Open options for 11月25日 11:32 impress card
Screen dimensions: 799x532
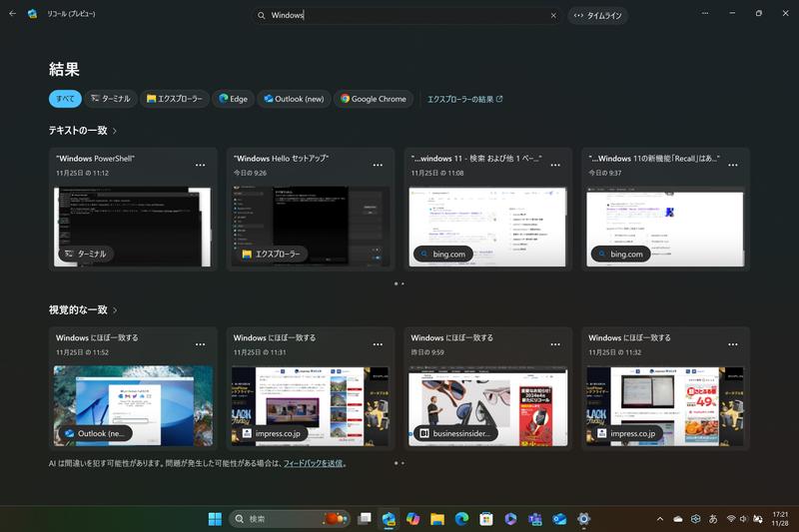coord(733,344)
